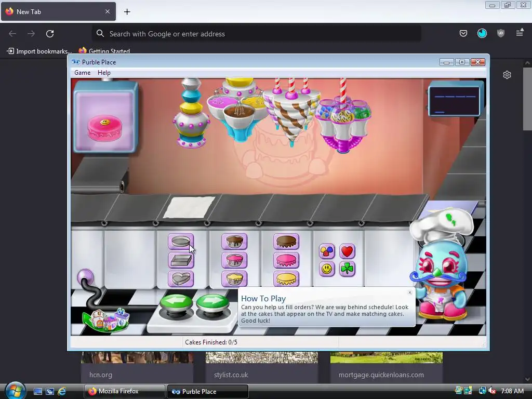Open the Help menu
Image resolution: width=532 pixels, height=399 pixels.
tap(104, 73)
